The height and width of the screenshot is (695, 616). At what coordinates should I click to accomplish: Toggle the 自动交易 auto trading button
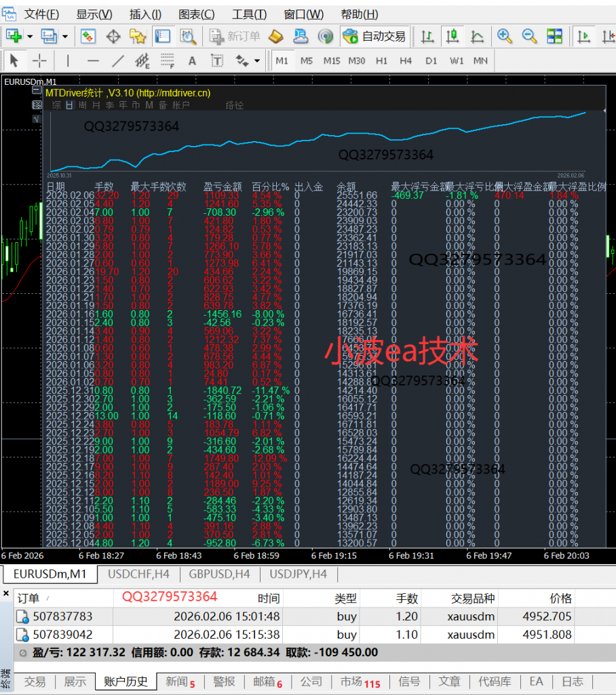pos(374,36)
